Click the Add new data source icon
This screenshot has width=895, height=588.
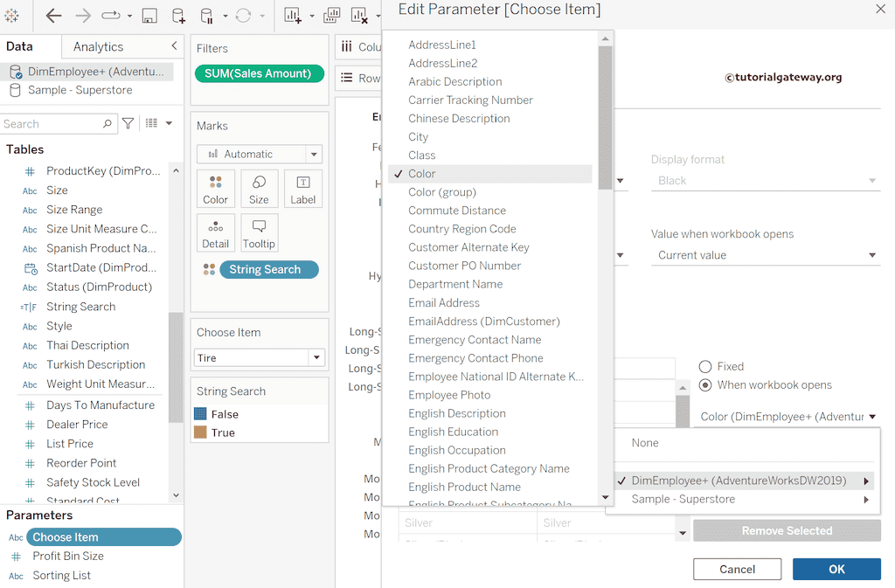coord(178,16)
